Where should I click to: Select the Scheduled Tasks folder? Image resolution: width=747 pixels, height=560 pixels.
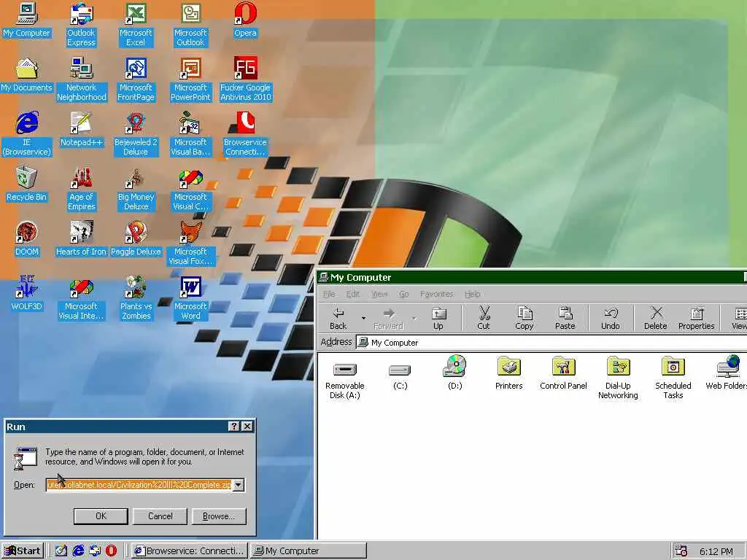[673, 378]
